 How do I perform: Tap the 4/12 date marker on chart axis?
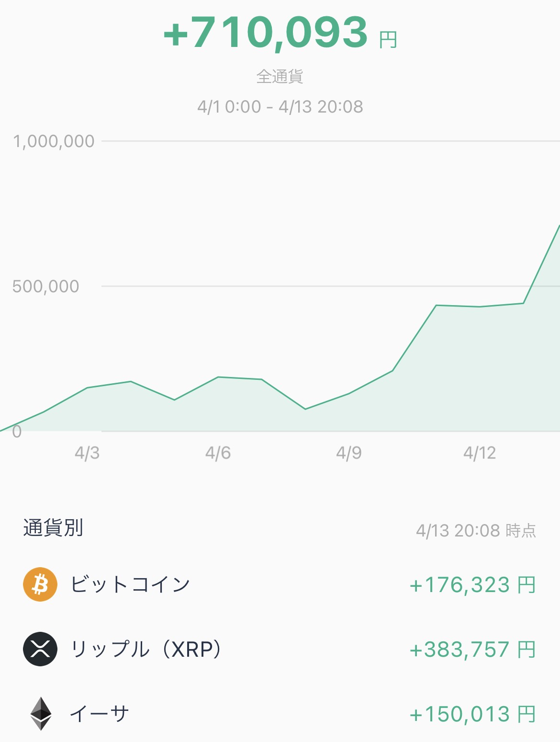(x=480, y=453)
